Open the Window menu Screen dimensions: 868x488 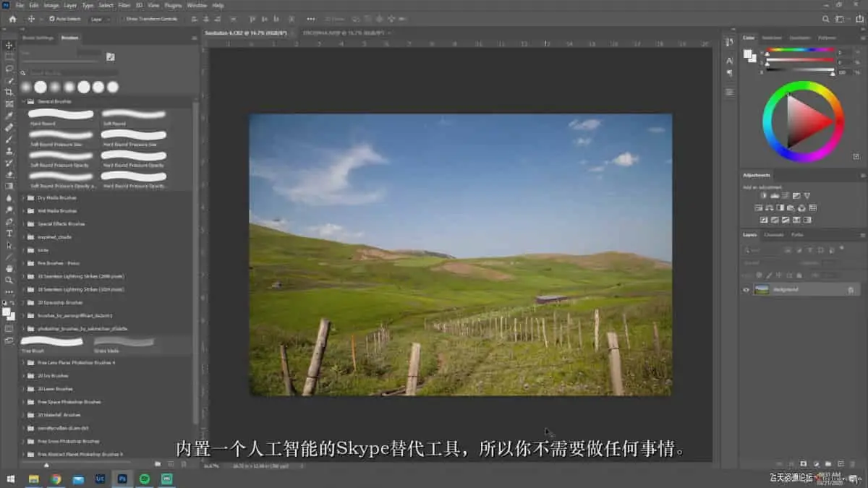point(197,5)
